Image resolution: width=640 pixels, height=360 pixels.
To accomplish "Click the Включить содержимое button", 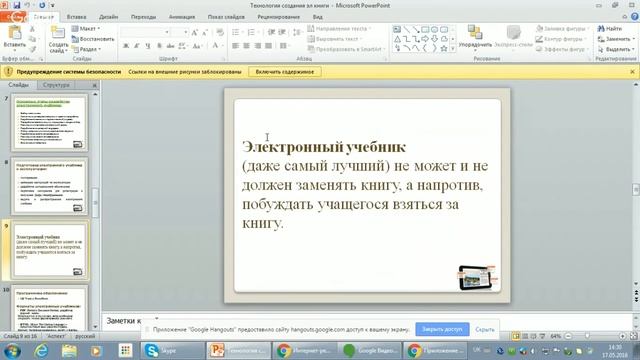I will 285,72.
